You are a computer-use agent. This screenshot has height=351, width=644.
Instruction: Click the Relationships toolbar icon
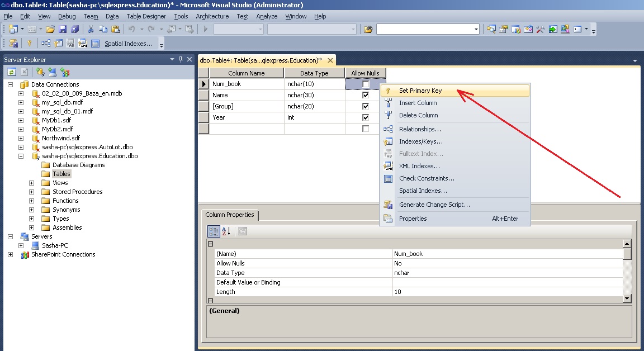click(46, 43)
